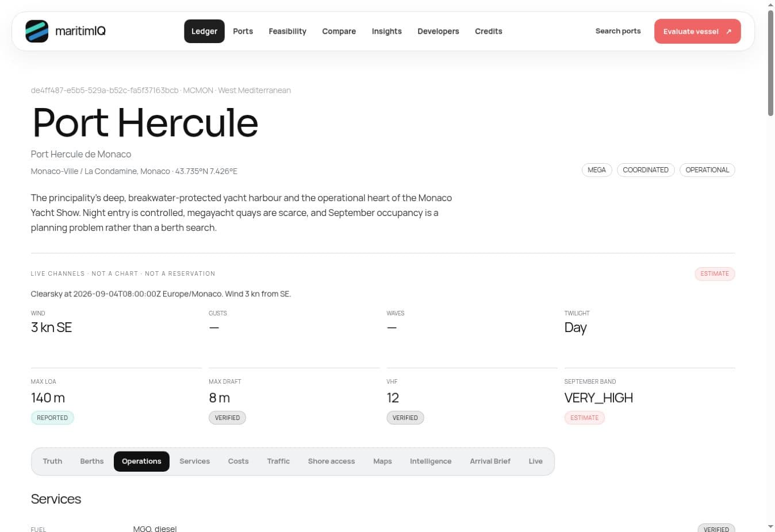This screenshot has width=775, height=532.
Task: Open the Ledger nav item
Action: coord(204,31)
